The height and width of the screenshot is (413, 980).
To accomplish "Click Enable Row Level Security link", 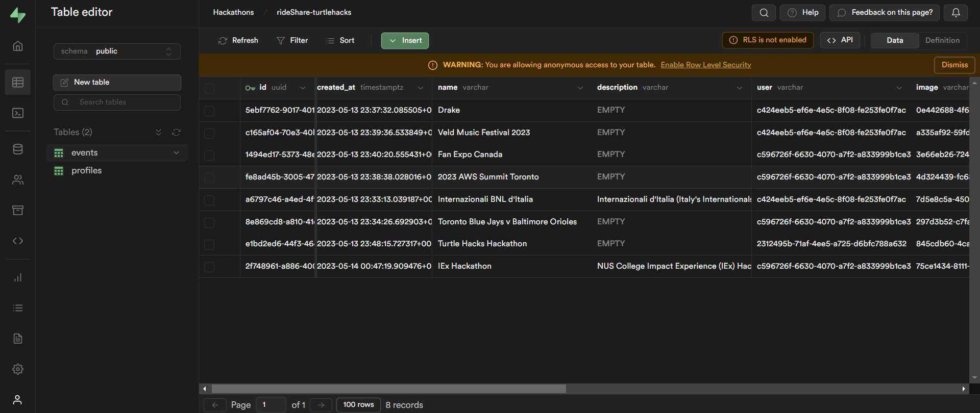I will pyautogui.click(x=706, y=65).
